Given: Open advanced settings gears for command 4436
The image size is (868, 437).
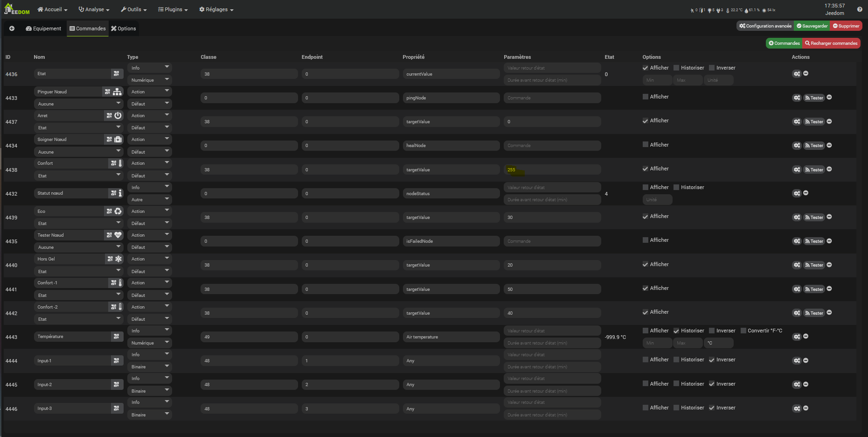Looking at the screenshot, I should 797,74.
